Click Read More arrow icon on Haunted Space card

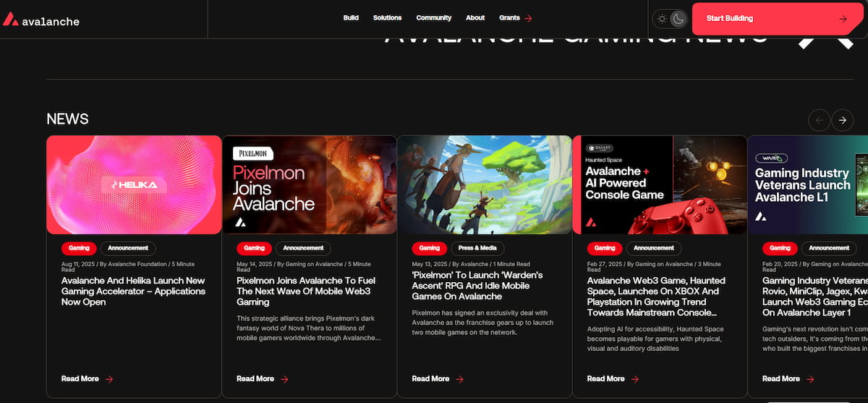635,379
